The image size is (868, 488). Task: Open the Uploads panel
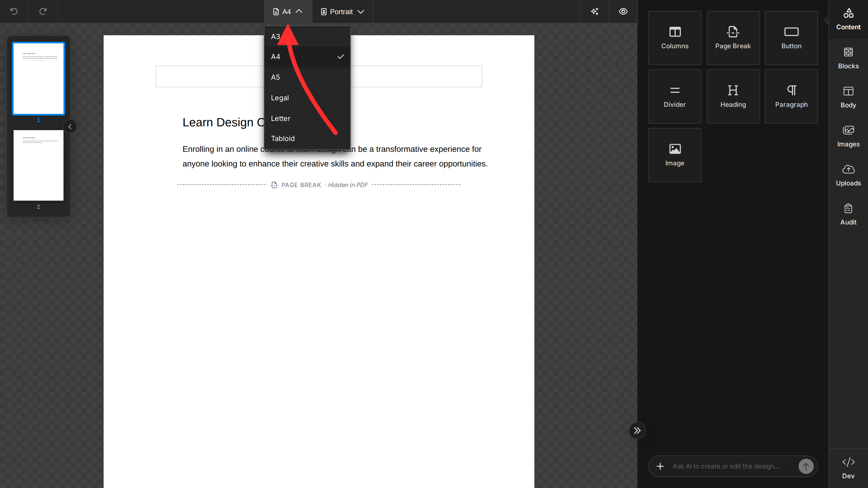point(848,175)
